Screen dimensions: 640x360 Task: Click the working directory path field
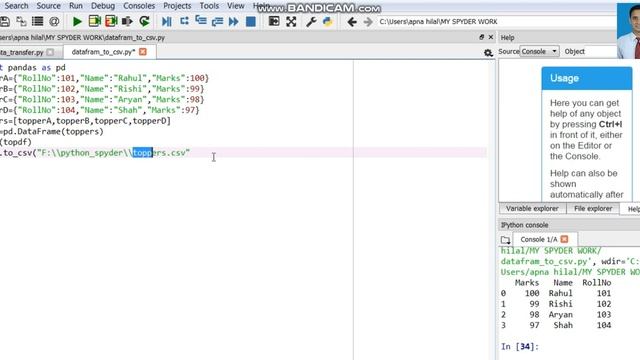coord(496,22)
